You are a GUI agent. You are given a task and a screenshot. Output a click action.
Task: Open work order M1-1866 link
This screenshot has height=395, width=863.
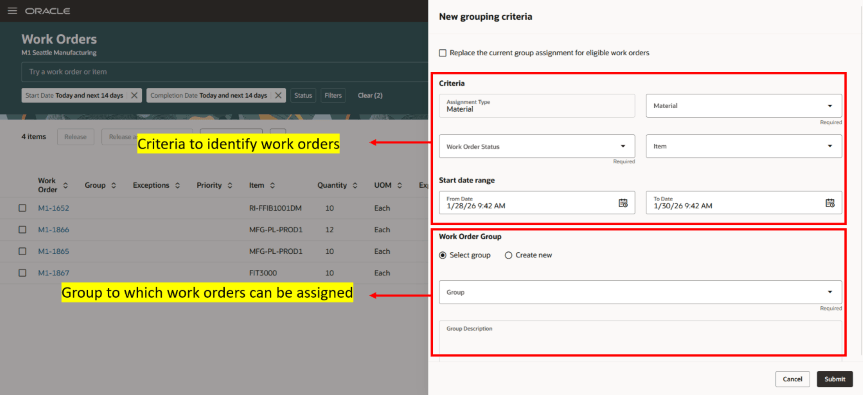(x=53, y=229)
